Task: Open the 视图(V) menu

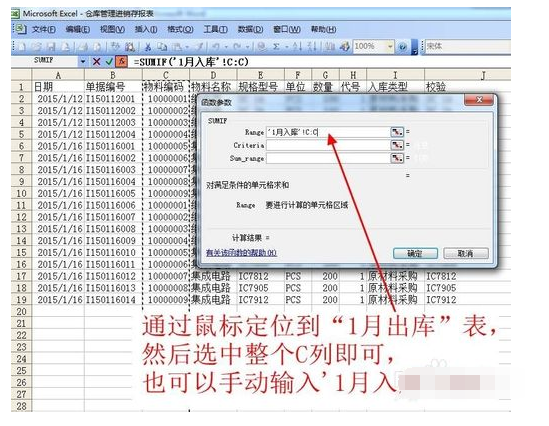Action: [x=112, y=29]
